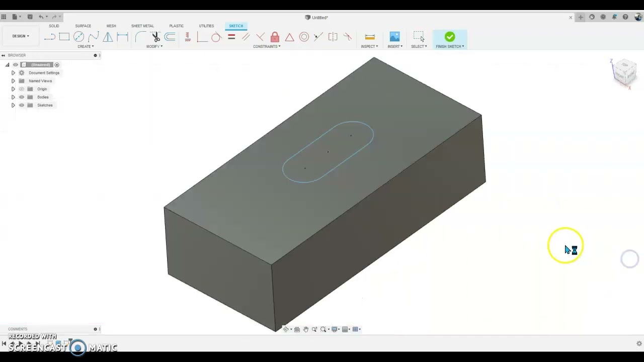
Task: Open a new design tab with plus
Action: 581,17
